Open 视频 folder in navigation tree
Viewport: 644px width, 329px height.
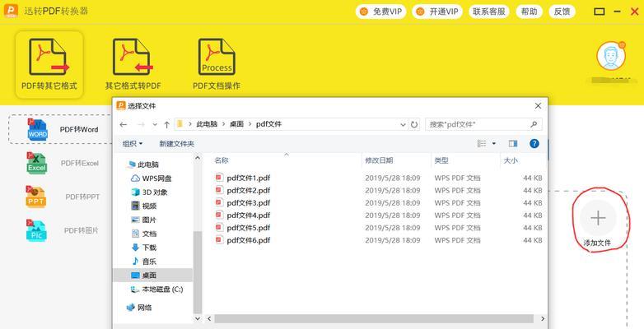144,206
